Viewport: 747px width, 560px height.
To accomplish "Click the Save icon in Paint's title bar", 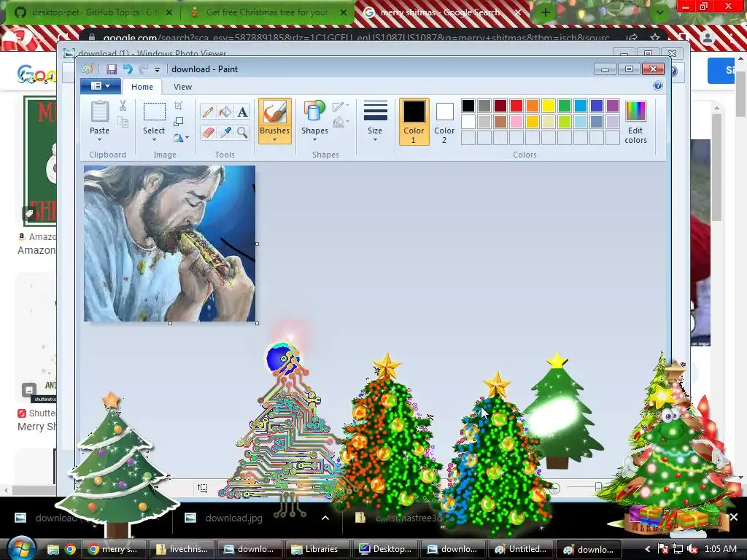I will coord(111,69).
